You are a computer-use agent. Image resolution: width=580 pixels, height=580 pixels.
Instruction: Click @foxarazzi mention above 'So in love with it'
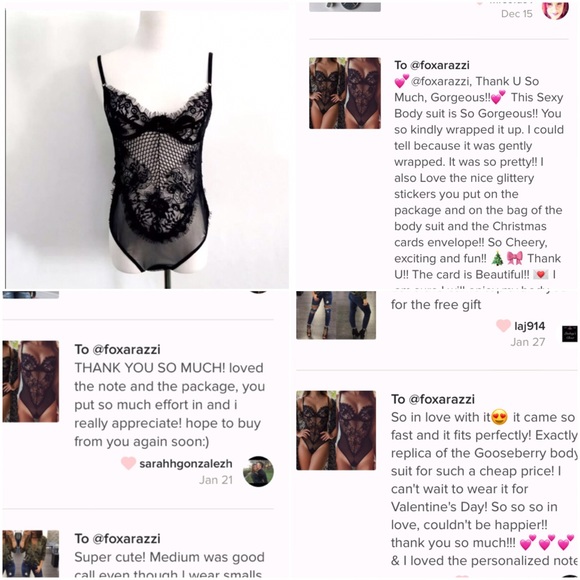442,399
